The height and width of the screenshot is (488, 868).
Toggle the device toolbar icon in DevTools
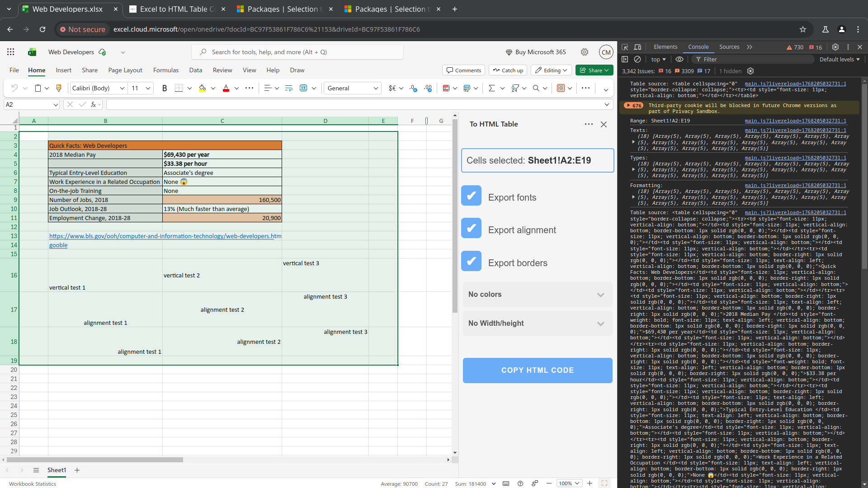tap(637, 47)
